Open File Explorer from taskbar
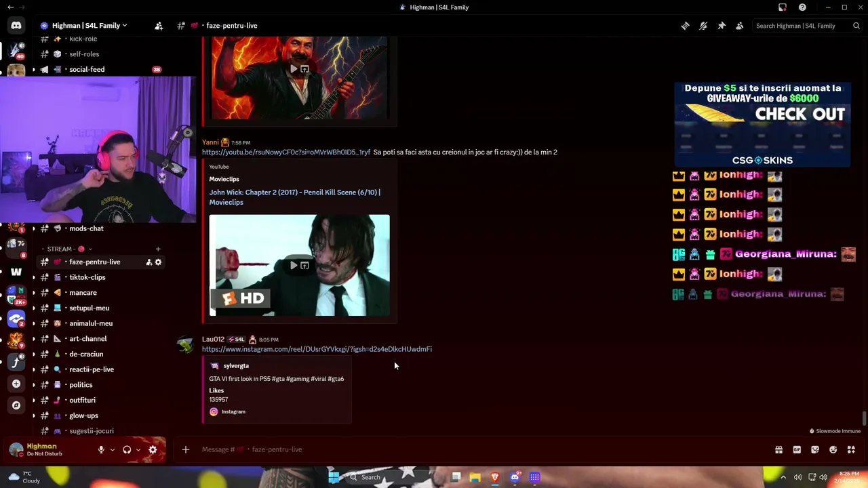 tap(475, 477)
